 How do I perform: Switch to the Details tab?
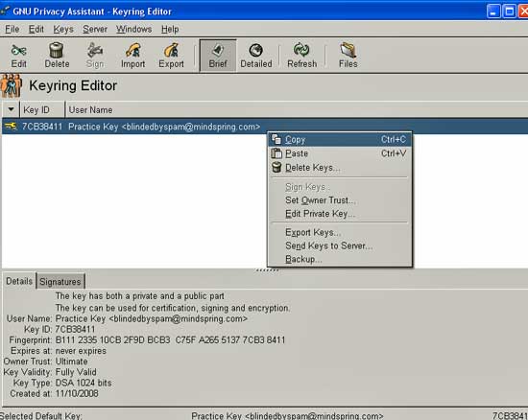pyautogui.click(x=19, y=281)
